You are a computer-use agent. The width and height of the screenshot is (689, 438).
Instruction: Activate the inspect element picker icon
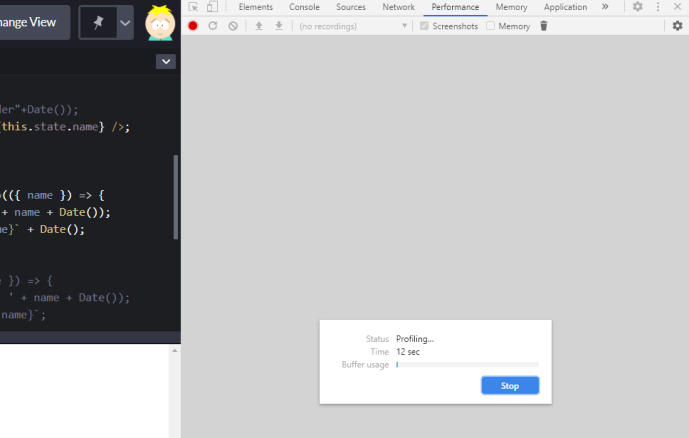coord(193,7)
